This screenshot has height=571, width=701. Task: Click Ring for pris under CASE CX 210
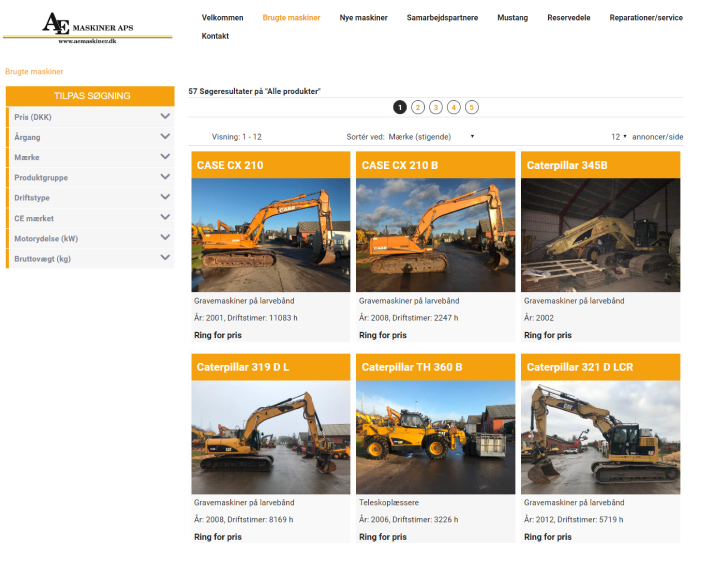click(218, 335)
